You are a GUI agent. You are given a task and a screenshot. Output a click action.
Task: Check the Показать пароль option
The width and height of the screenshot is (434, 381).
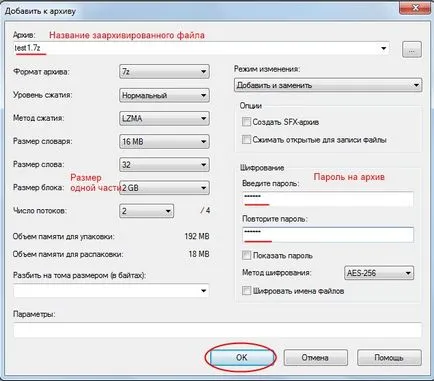point(246,256)
